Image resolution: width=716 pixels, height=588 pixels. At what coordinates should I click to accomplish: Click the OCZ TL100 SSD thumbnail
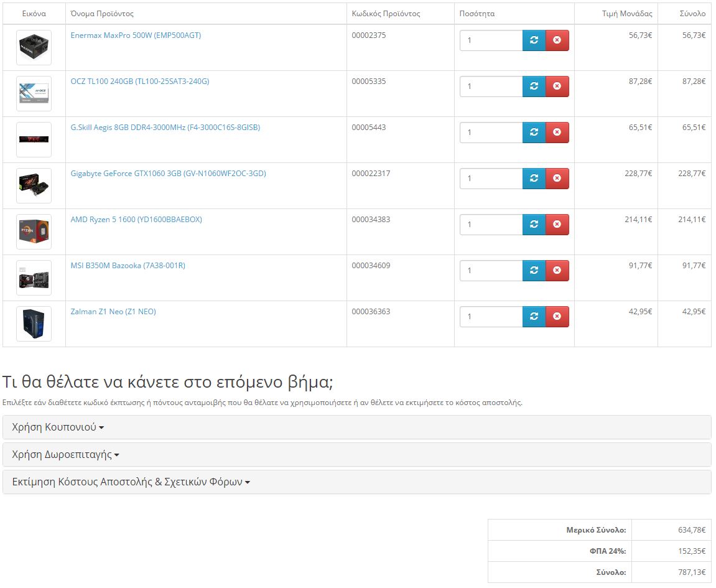point(34,94)
